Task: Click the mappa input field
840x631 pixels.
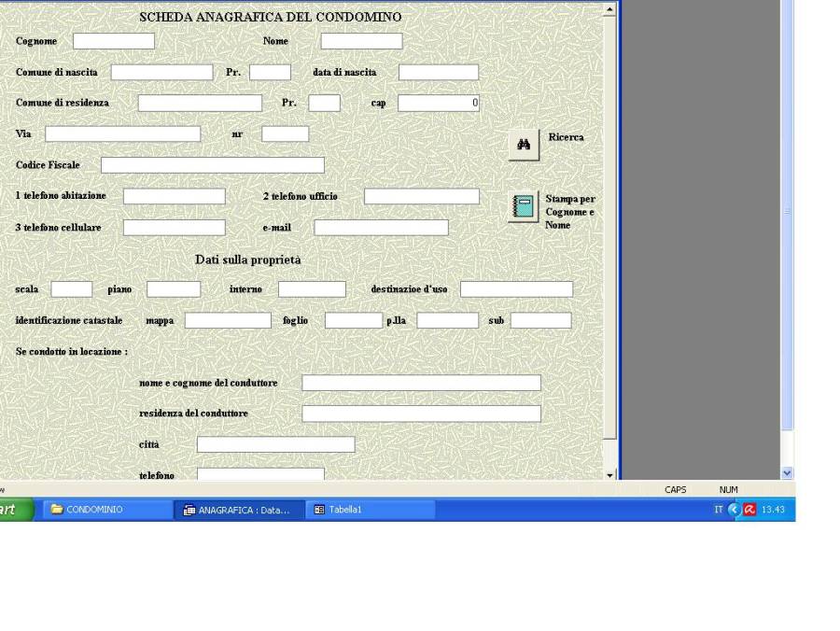Action: (229, 320)
